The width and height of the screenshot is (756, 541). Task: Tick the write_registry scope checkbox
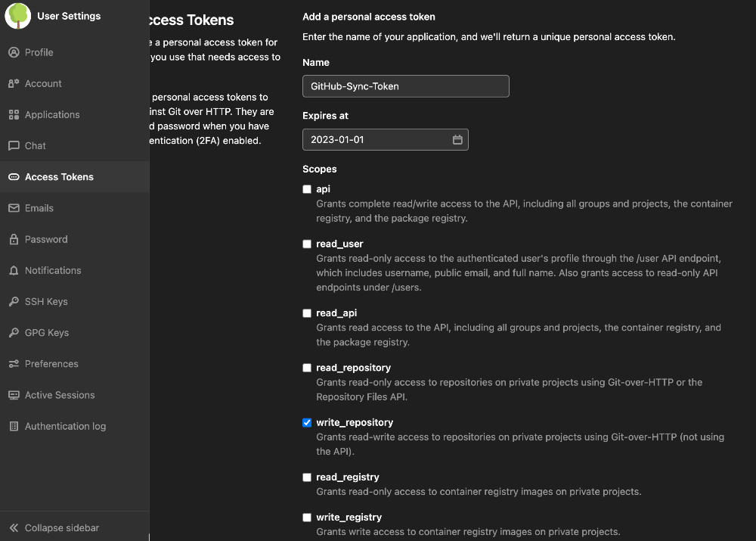[307, 518]
